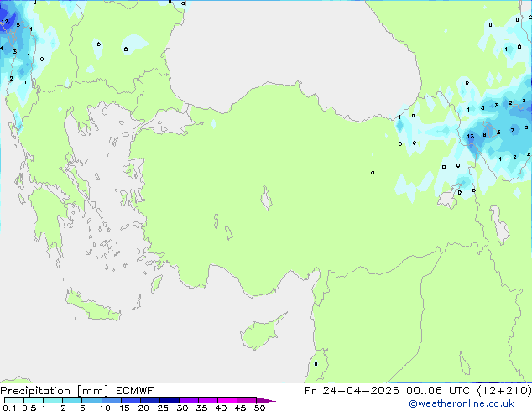Click the 'Precipitation' title word
This screenshot has height=411, width=532.
pyautogui.click(x=35, y=391)
